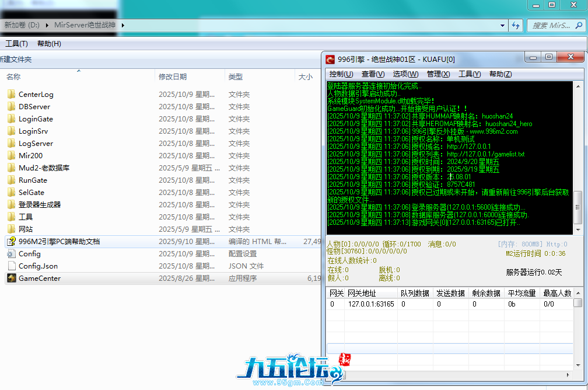Select the GameCenter application icon
Screen dimensions: 588x390
coord(11,278)
